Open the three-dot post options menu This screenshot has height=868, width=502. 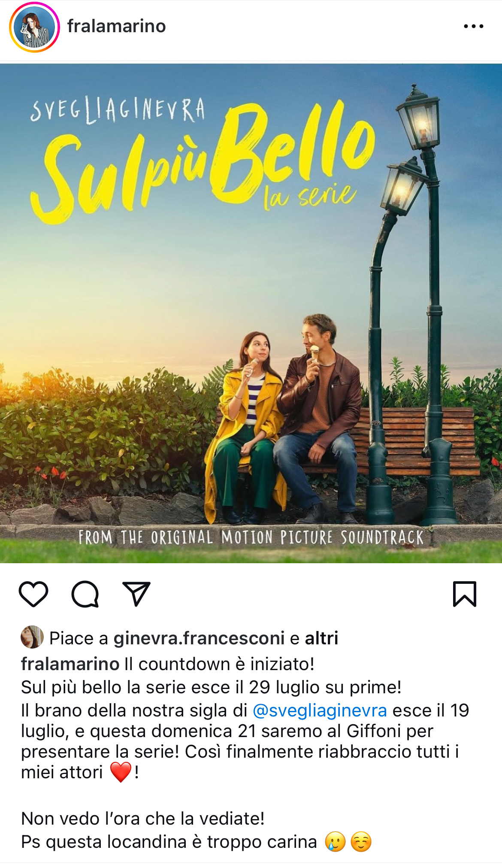[x=474, y=27]
